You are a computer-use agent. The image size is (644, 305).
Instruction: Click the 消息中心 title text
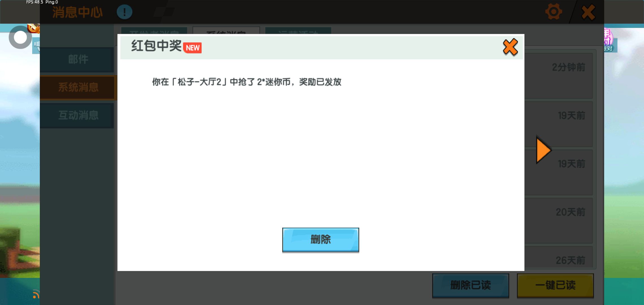click(x=77, y=12)
